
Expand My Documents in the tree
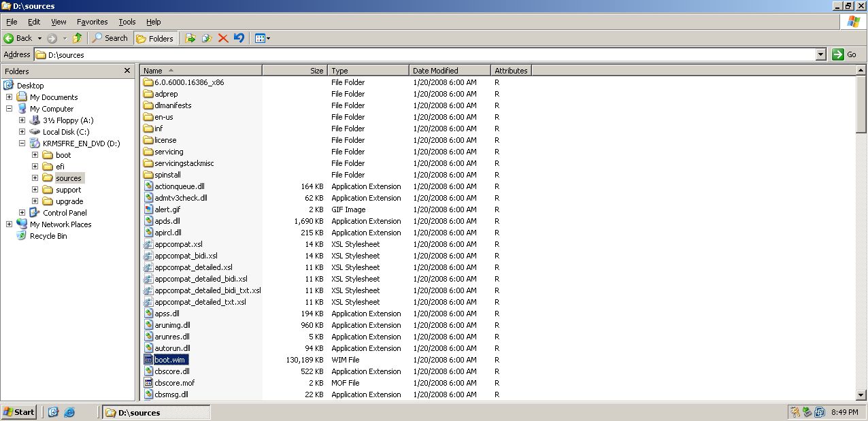click(10, 97)
